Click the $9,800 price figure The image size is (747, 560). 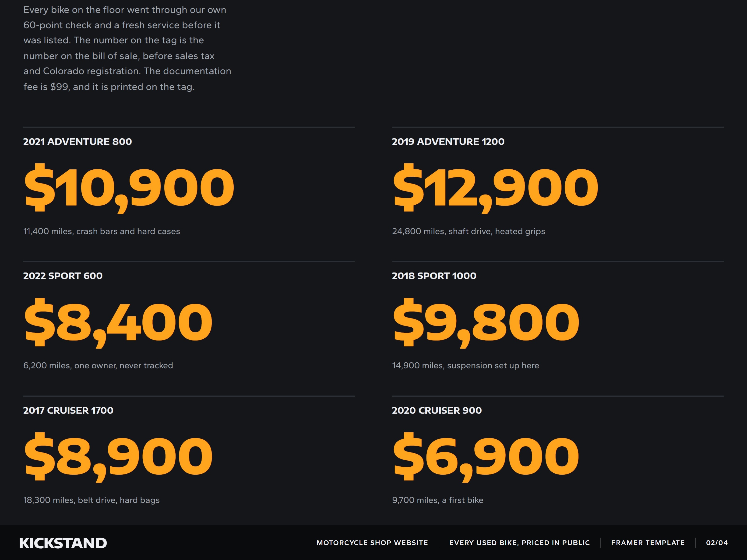tap(486, 323)
